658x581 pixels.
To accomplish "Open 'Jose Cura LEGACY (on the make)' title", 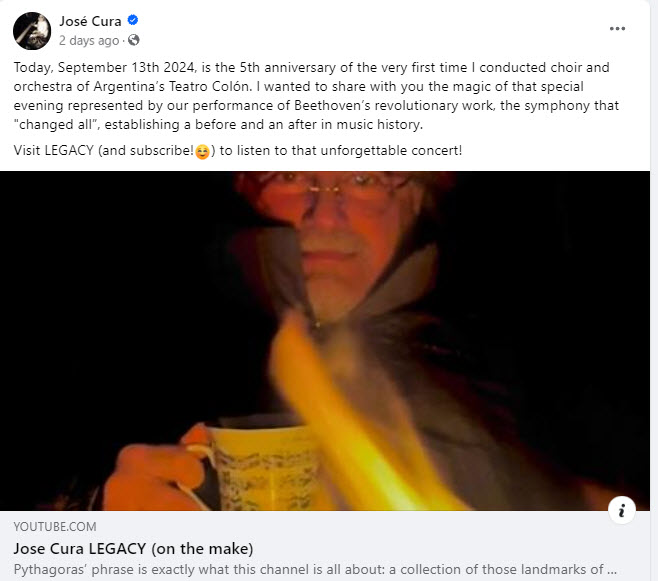I will 133,548.
